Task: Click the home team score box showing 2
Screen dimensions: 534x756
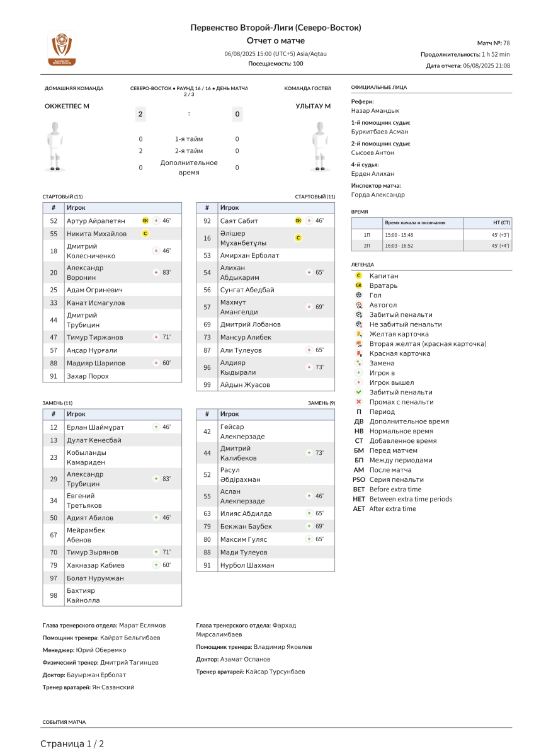Action: [140, 114]
